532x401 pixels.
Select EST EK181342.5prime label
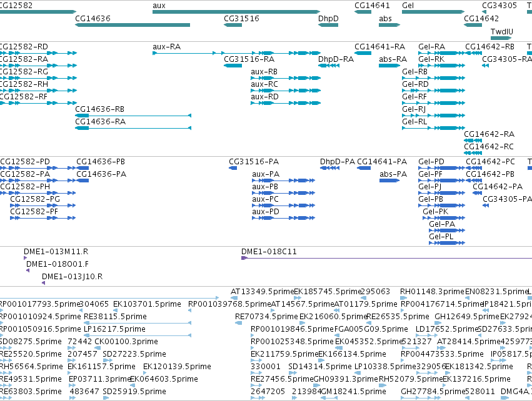tap(479, 367)
